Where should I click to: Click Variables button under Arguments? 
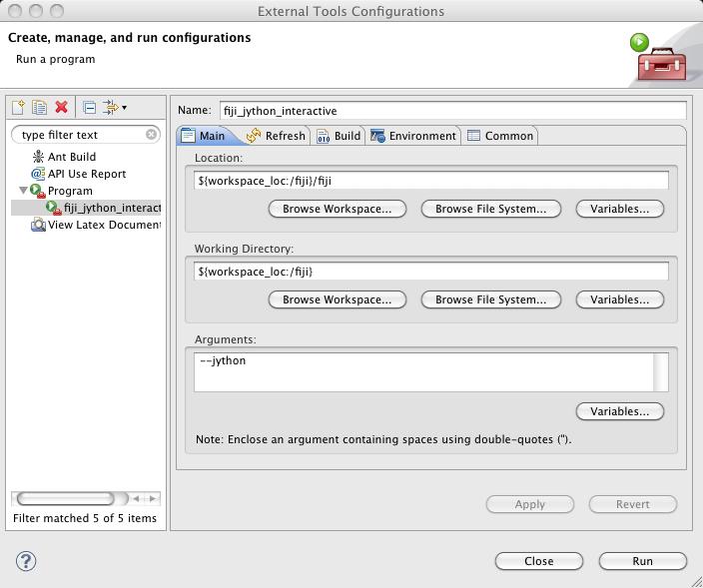[619, 411]
